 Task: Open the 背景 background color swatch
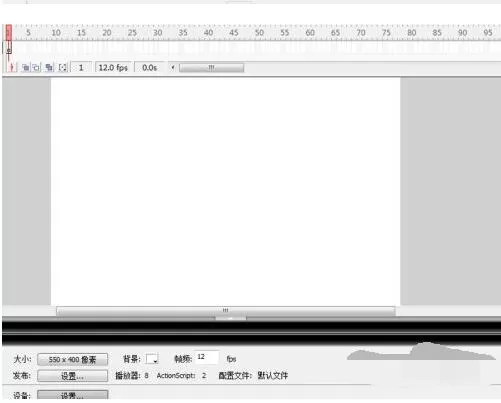pyautogui.click(x=152, y=359)
